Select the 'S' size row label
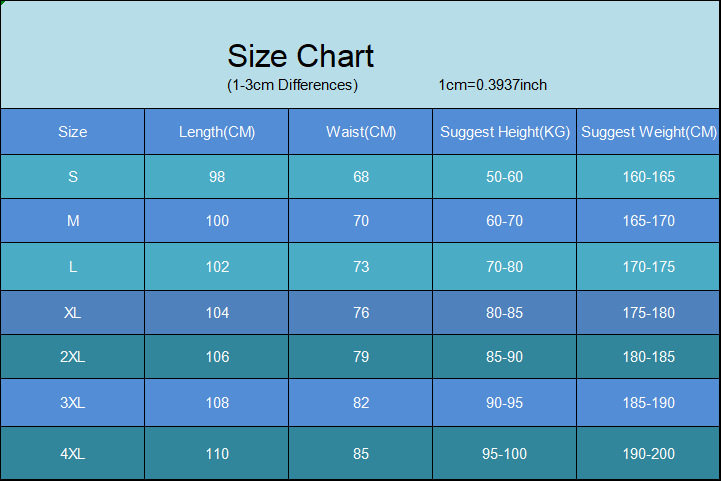 coord(73,177)
